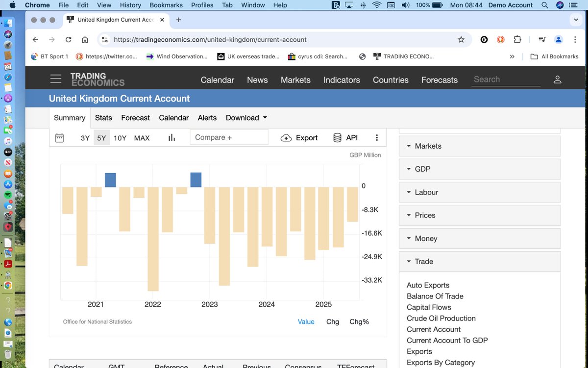Open the BT Sport 1 bookmark
Screen dimensions: 588x368
49,56
